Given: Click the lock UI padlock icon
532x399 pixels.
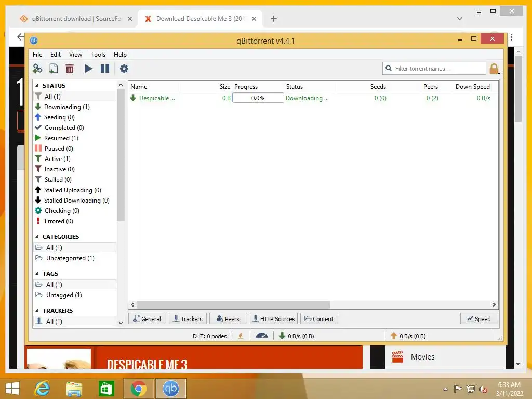Looking at the screenshot, I should coord(494,69).
